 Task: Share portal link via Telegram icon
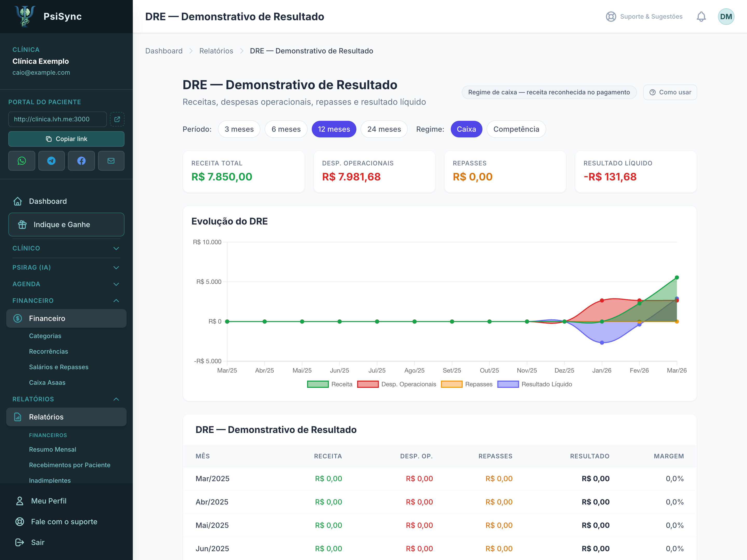coord(51,161)
